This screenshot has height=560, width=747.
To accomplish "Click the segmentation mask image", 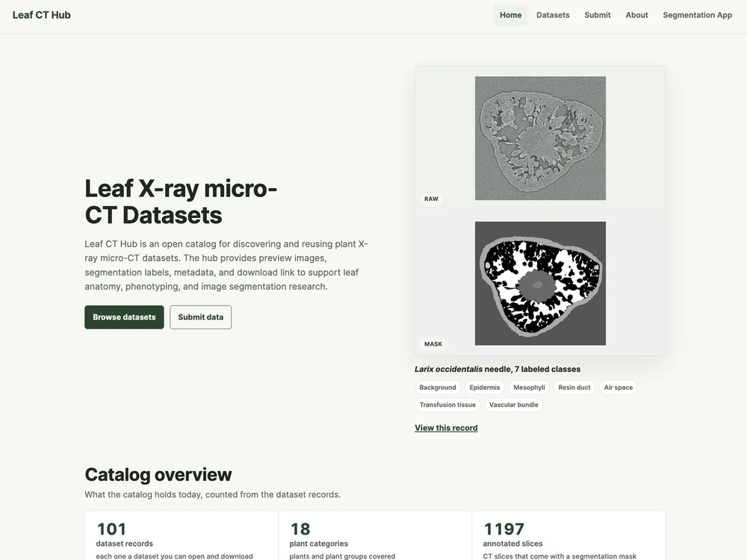I will 540,283.
